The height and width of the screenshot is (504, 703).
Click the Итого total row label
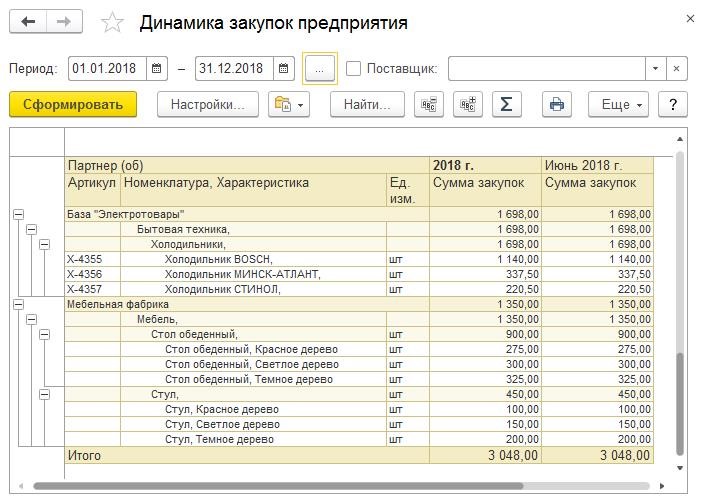point(84,456)
